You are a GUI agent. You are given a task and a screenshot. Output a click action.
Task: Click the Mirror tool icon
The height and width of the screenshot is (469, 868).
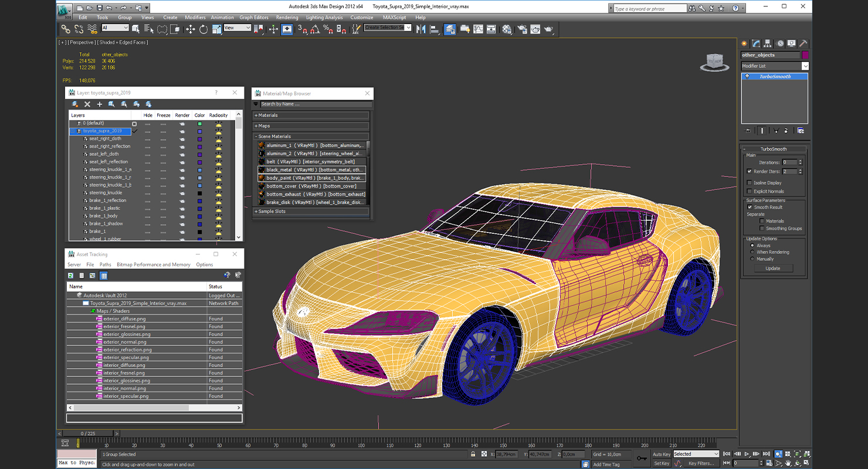pos(421,29)
